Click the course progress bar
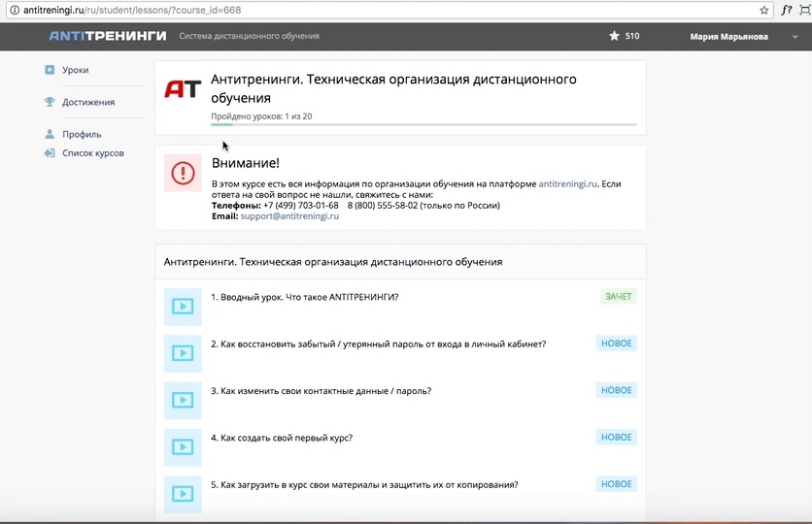812x524 pixels. pyautogui.click(x=423, y=124)
